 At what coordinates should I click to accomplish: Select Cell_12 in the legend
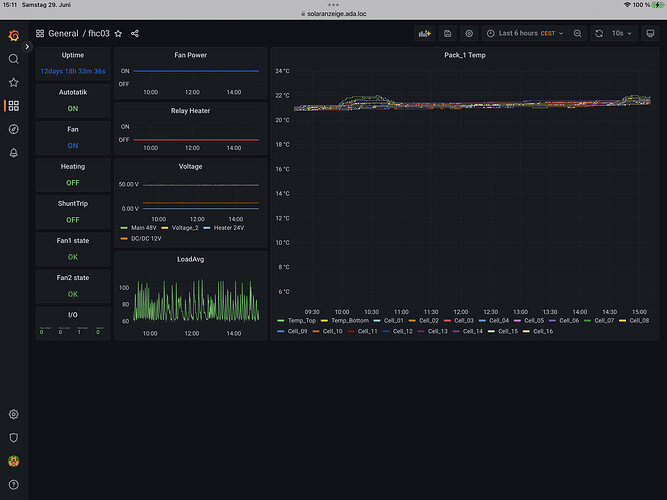click(402, 331)
